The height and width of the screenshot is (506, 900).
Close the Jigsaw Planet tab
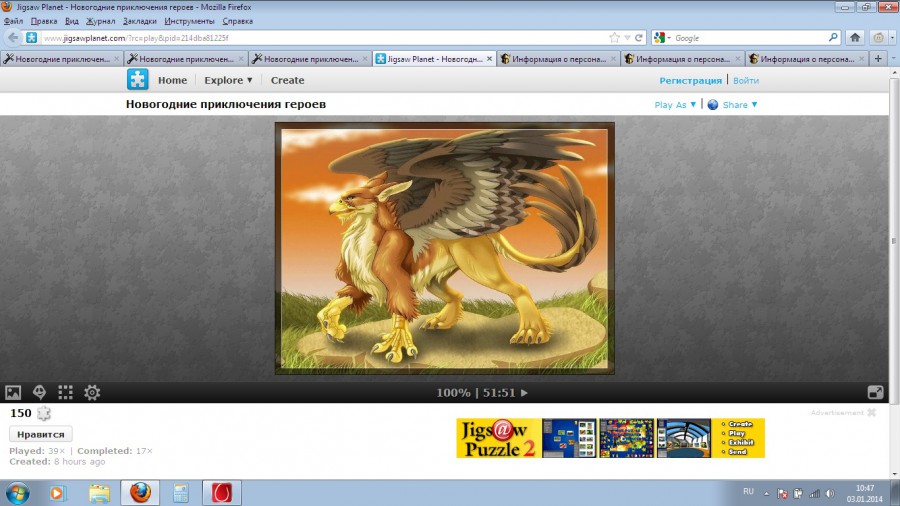489,59
